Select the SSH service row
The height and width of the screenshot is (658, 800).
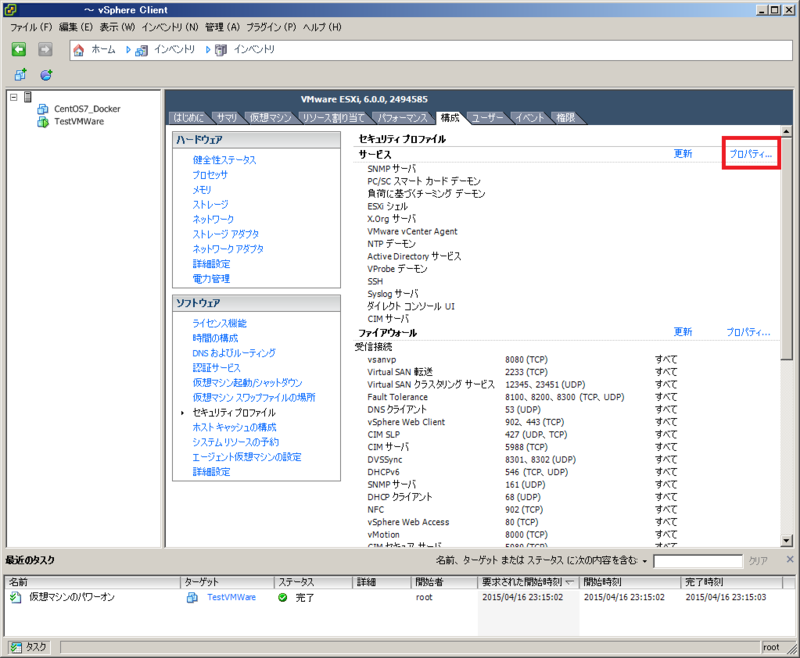(x=375, y=282)
